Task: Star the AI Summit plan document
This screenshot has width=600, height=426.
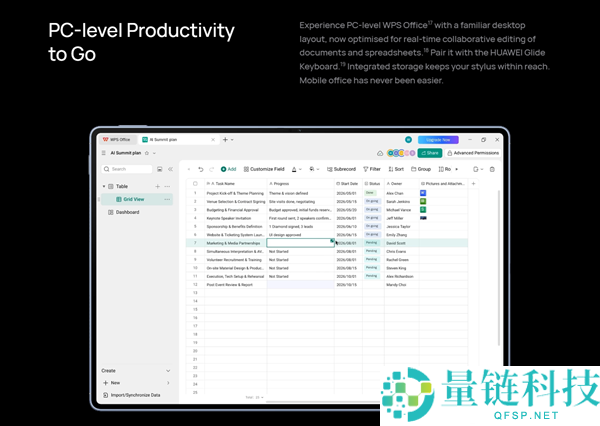Action: coord(147,153)
